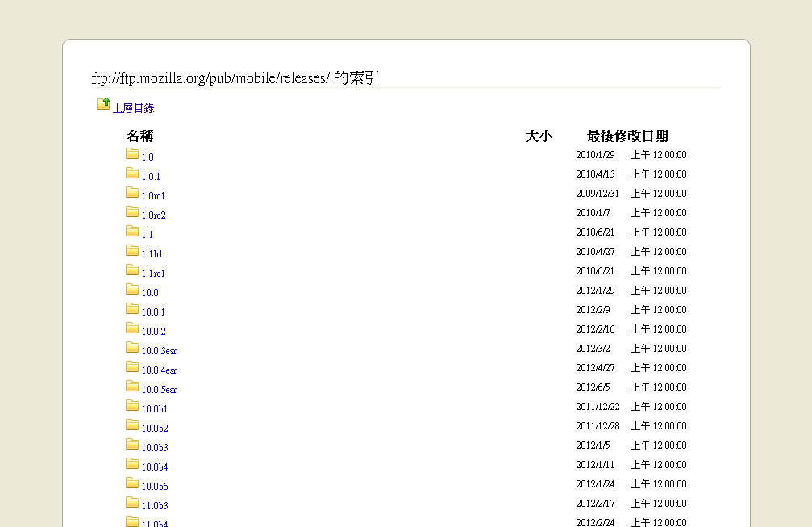Open the 上層目錄 parent directory link
The width and height of the screenshot is (812, 527).
click(133, 108)
